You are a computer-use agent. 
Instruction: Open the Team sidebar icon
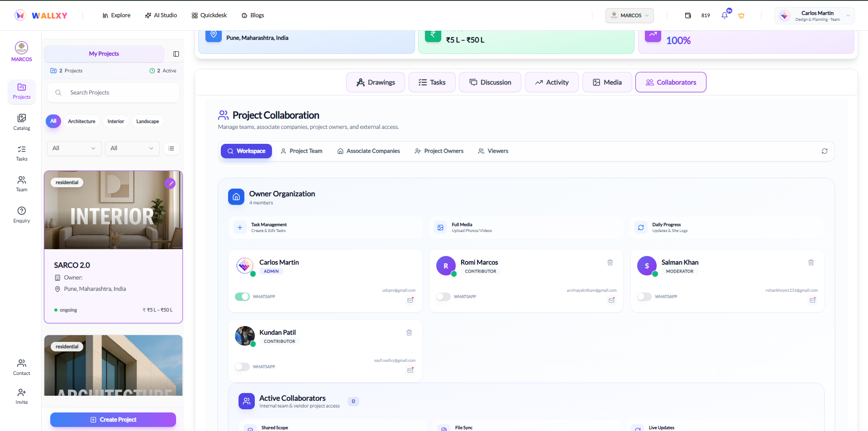[x=22, y=184]
